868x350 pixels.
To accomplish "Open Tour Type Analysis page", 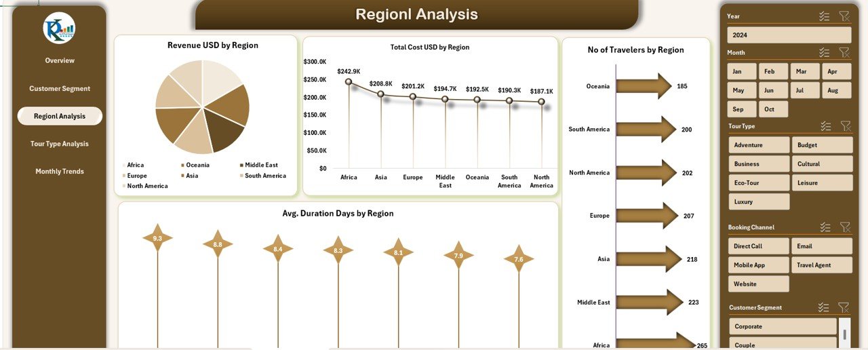I will tap(60, 144).
